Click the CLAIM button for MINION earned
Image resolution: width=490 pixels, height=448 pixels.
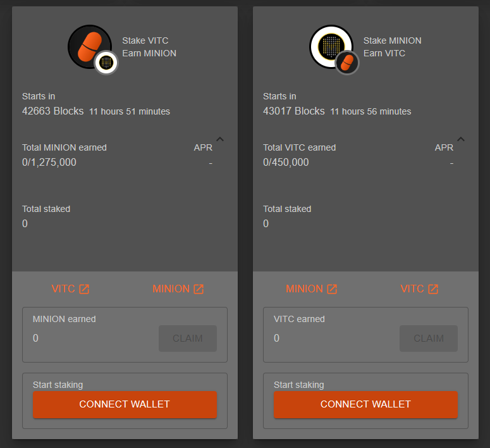(188, 338)
